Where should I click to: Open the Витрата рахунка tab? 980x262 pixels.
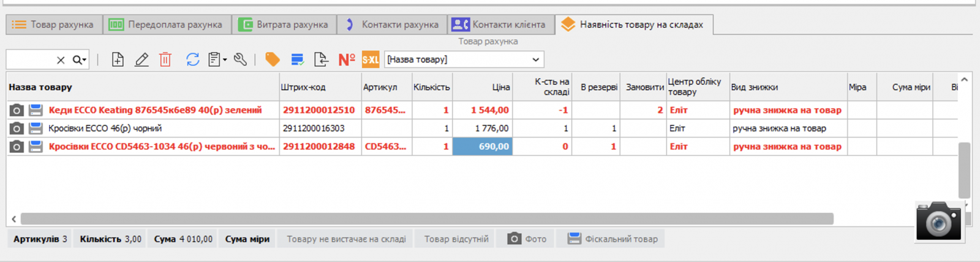click(284, 25)
